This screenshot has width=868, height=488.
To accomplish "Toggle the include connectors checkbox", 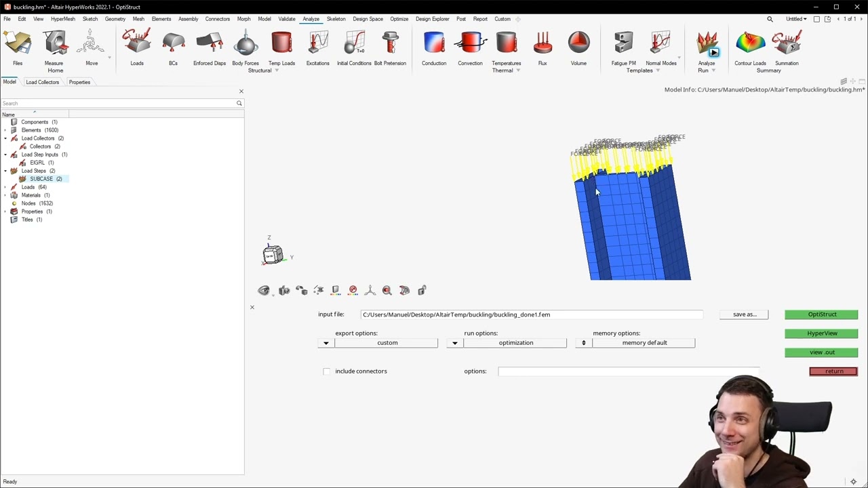I will 327,371.
